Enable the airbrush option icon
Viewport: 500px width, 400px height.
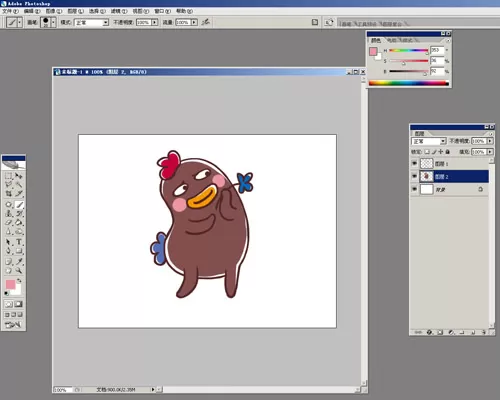pos(206,22)
